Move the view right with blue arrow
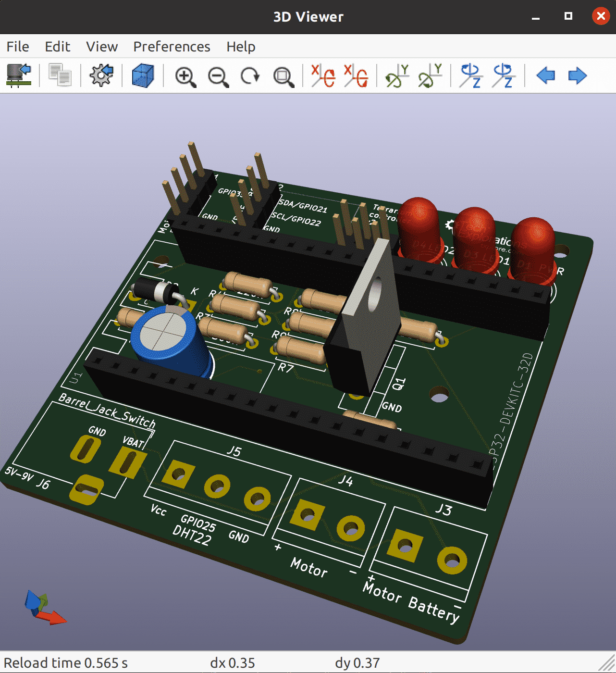 (577, 75)
